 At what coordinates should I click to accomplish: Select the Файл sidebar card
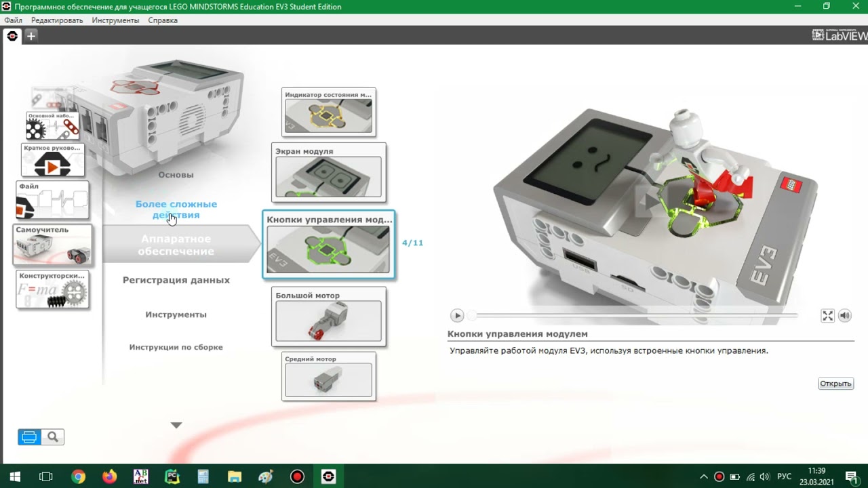point(52,200)
